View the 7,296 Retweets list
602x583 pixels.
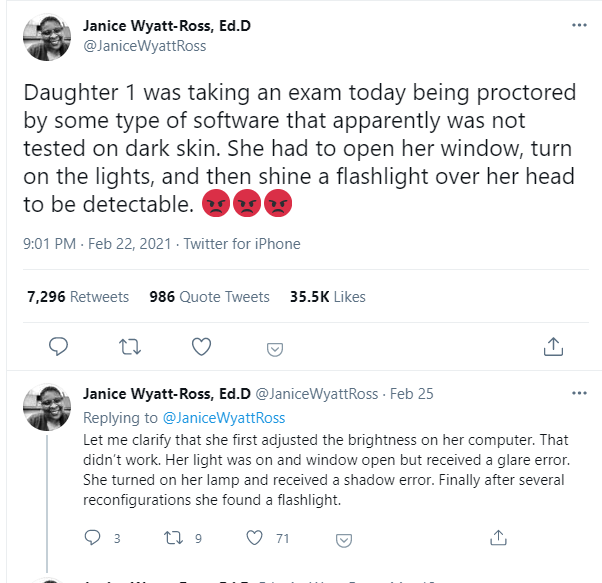click(x=78, y=297)
